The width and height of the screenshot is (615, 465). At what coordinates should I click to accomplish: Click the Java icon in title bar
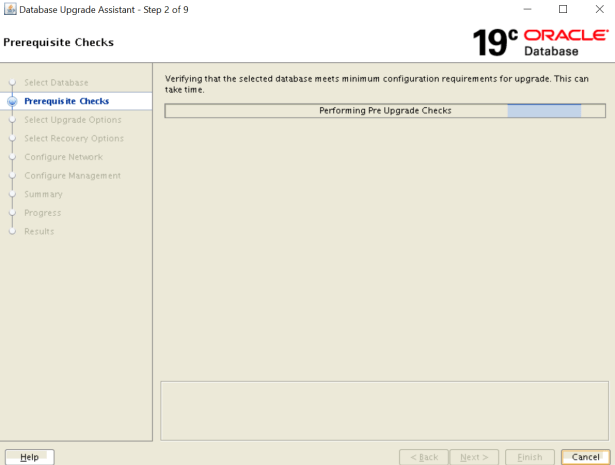(x=10, y=9)
